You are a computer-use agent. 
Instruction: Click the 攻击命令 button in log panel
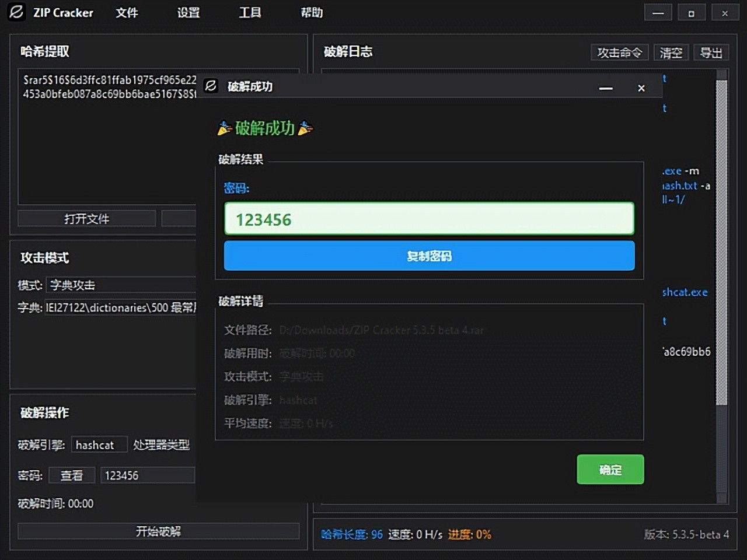619,52
